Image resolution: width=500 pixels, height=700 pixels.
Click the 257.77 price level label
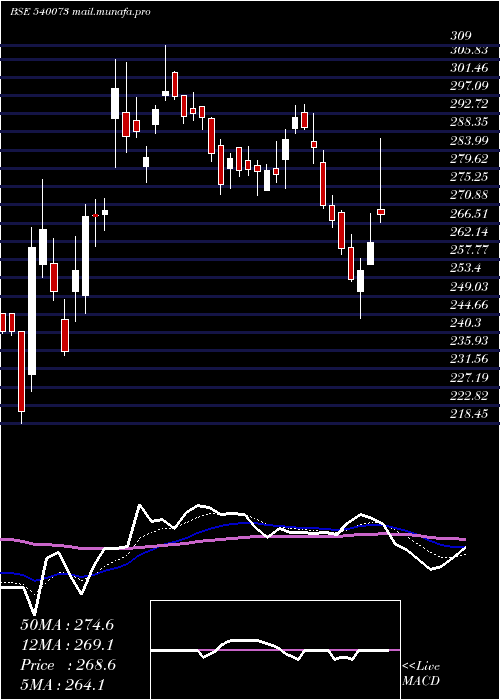[469, 250]
